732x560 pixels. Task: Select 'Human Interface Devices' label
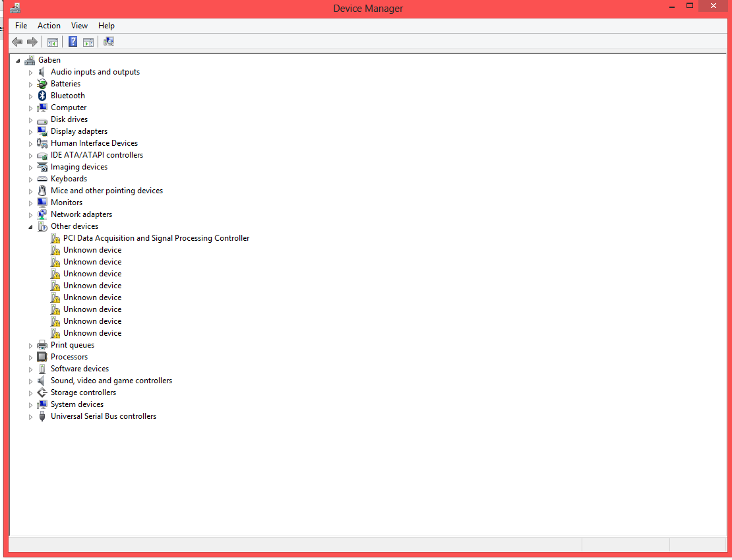pyautogui.click(x=94, y=143)
